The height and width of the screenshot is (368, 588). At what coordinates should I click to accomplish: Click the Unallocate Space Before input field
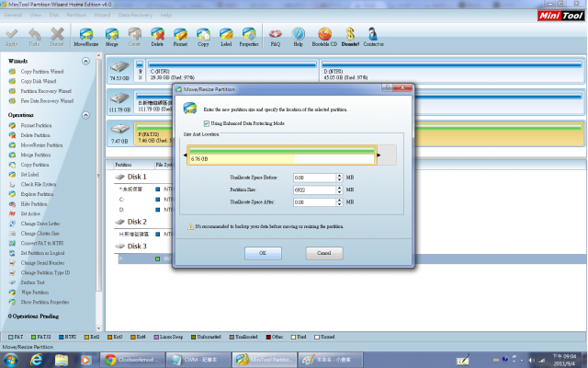314,178
